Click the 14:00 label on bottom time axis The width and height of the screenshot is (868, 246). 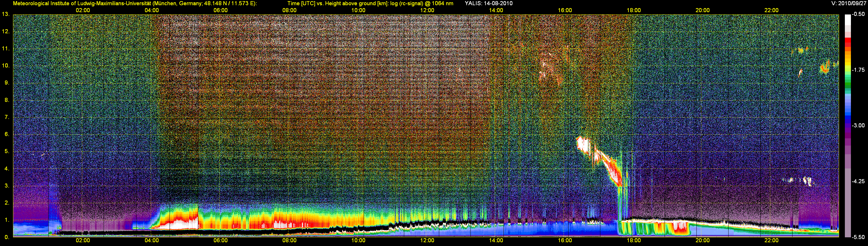click(496, 241)
